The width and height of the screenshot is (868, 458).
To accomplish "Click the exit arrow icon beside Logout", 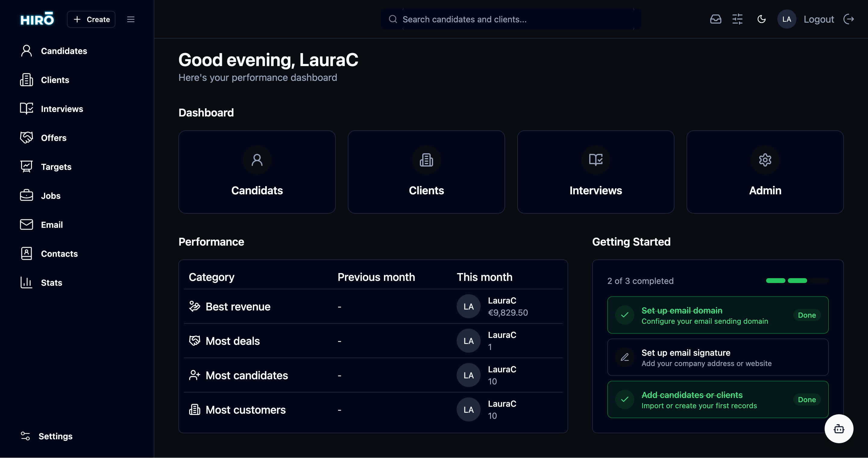I will tap(849, 19).
